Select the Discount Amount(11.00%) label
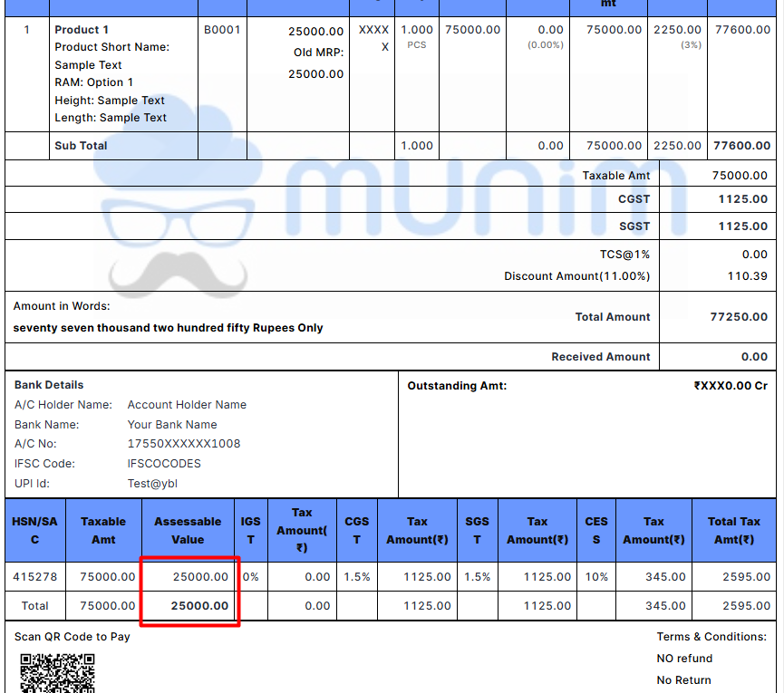784x693 pixels. click(577, 276)
